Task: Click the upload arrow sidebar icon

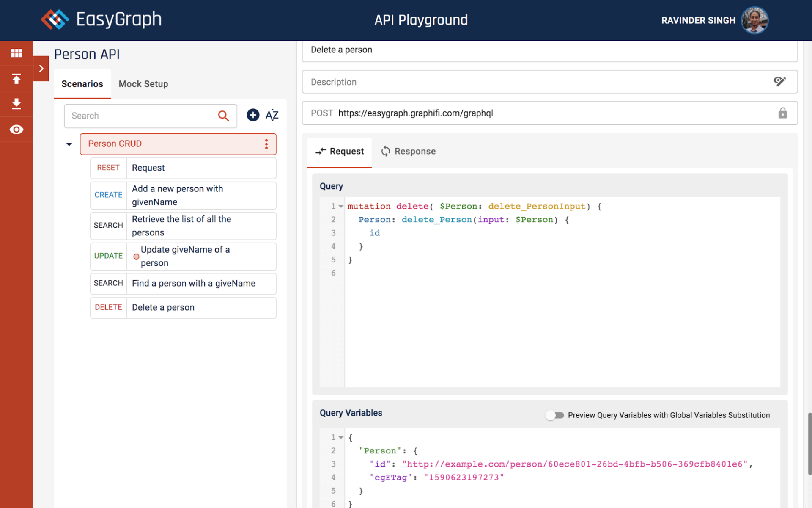Action: (16, 79)
